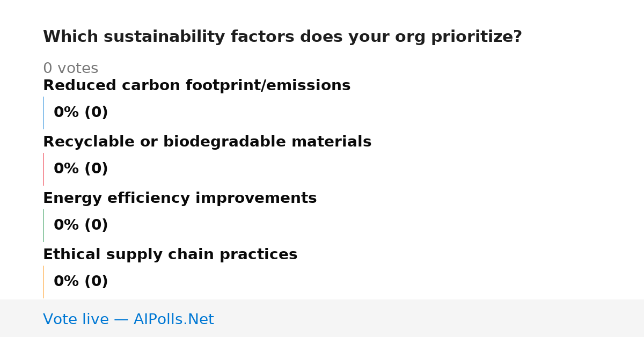Choose Energy efficiency improvements option
The image size is (644, 337).
pyautogui.click(x=180, y=199)
